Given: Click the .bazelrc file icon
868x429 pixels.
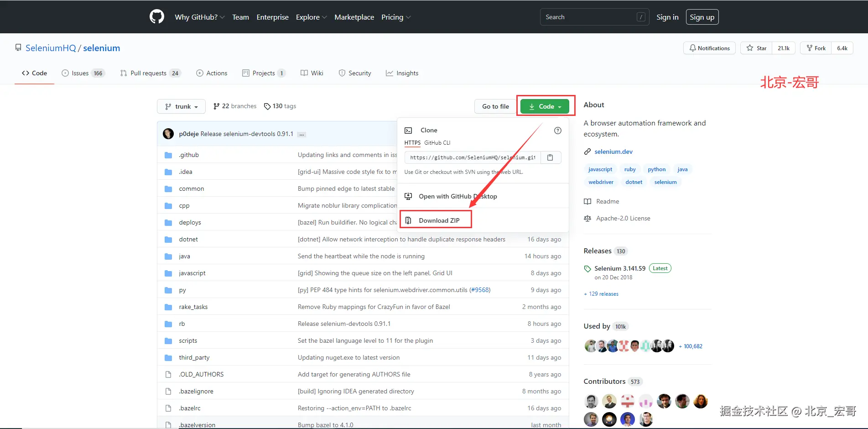Looking at the screenshot, I should (168, 408).
